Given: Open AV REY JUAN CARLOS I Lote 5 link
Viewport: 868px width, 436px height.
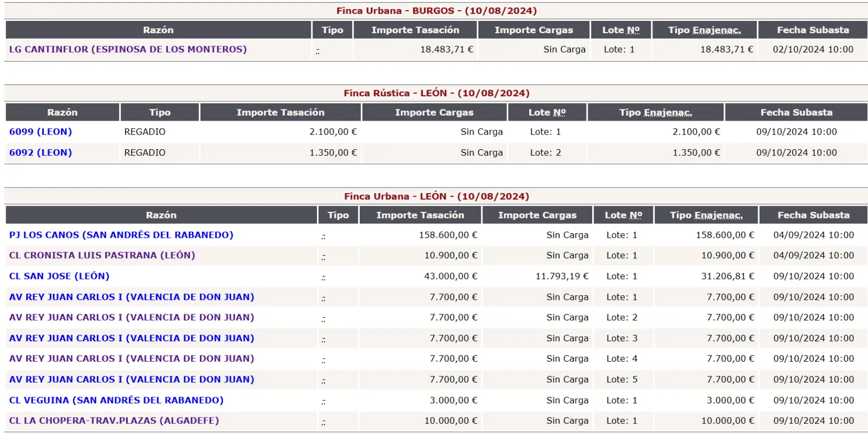Looking at the screenshot, I should pyautogui.click(x=132, y=379).
